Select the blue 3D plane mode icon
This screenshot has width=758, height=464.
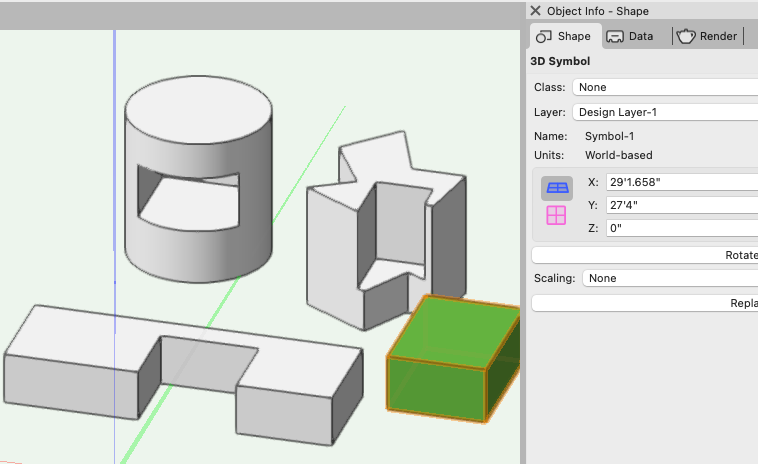click(557, 187)
